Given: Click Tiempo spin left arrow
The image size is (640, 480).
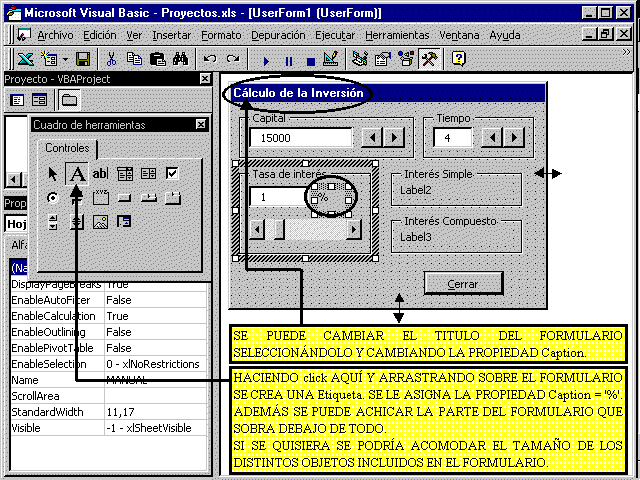Looking at the screenshot, I should [492, 138].
